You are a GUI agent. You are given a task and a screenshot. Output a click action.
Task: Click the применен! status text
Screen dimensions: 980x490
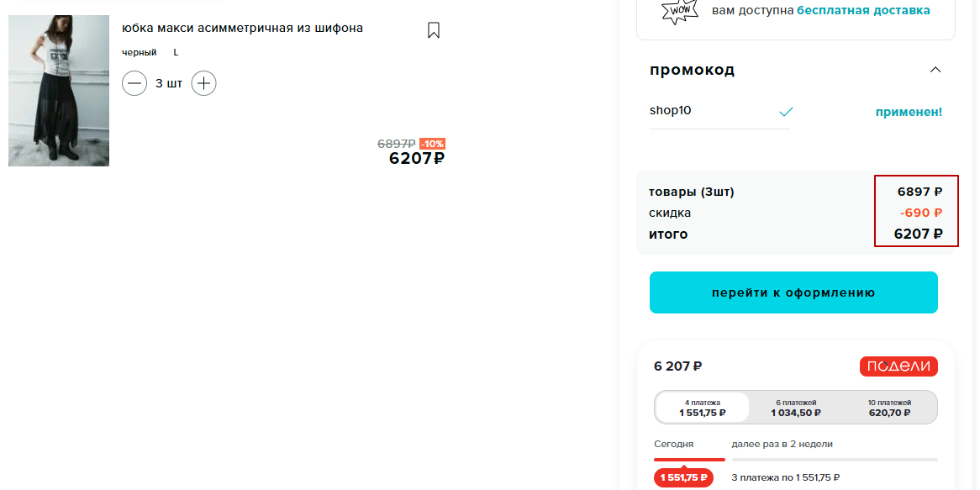909,112
